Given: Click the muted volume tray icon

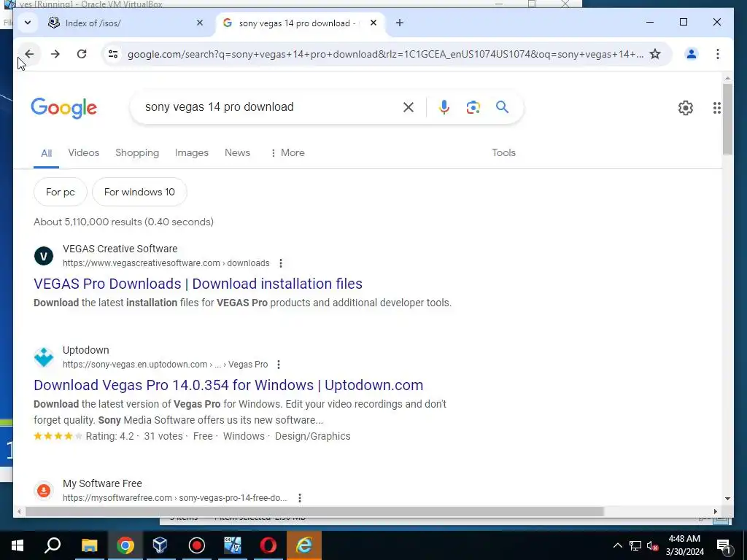Looking at the screenshot, I should [x=653, y=545].
